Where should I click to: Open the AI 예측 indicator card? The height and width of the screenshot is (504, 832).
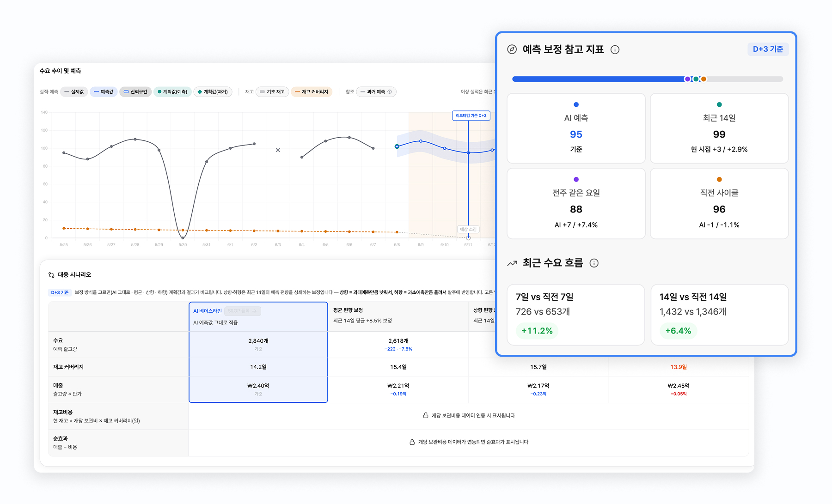(576, 128)
